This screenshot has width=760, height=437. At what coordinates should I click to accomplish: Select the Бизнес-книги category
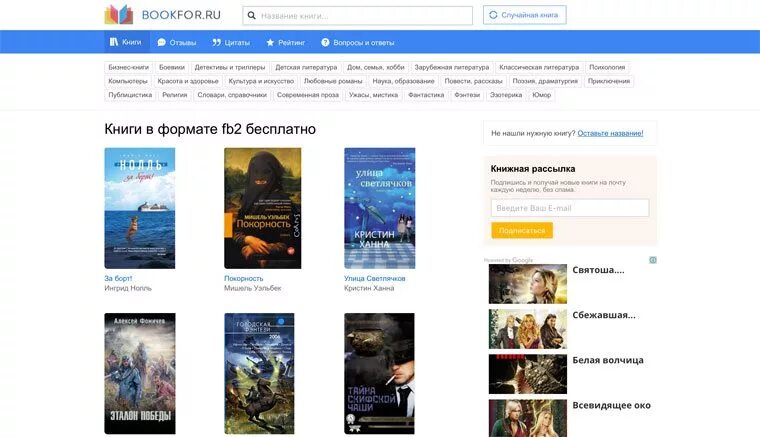pyautogui.click(x=128, y=67)
